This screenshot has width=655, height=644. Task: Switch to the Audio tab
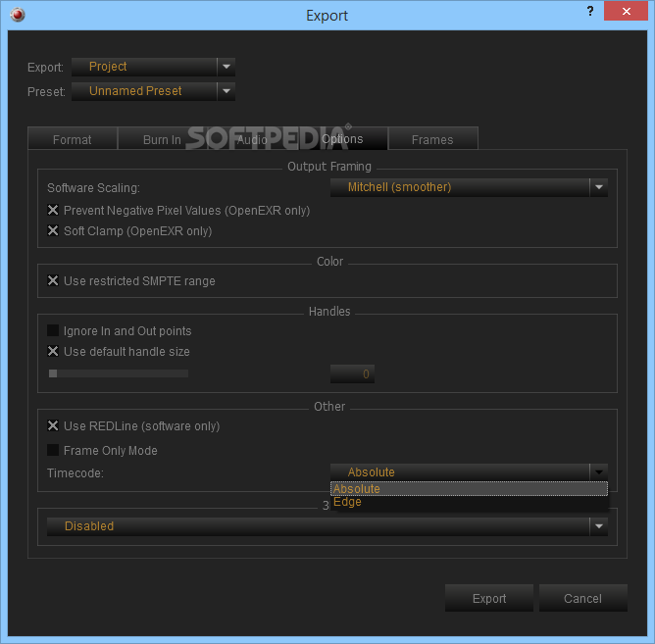click(252, 139)
